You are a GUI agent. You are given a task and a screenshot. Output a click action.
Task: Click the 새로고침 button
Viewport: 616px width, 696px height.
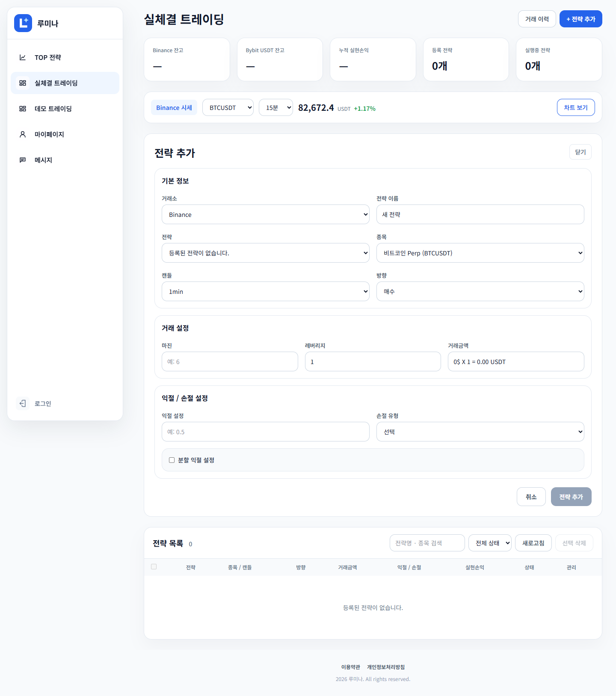coord(533,543)
